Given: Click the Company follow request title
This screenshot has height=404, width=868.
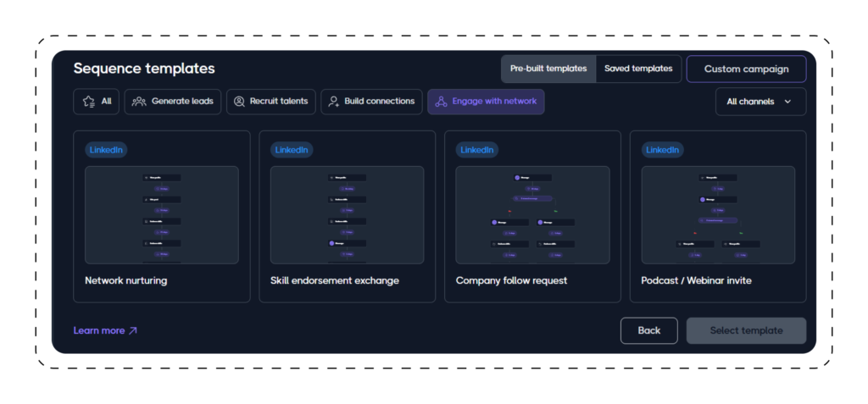Looking at the screenshot, I should (511, 280).
